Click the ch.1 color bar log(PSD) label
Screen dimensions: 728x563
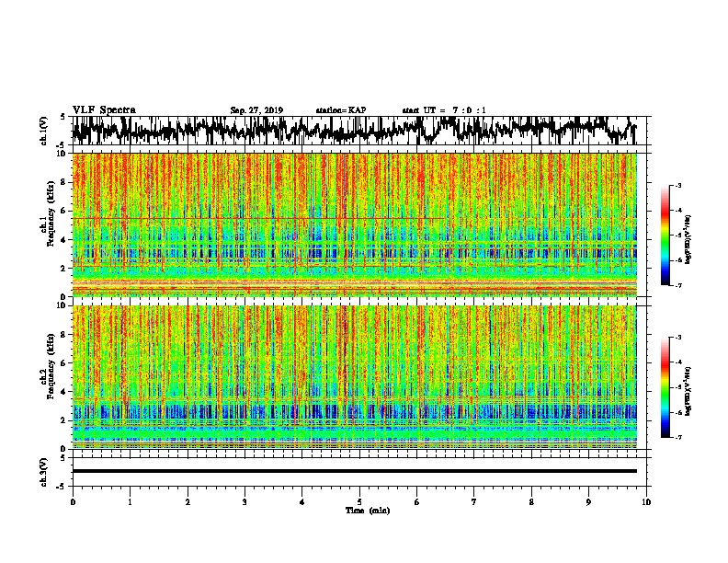(688, 239)
